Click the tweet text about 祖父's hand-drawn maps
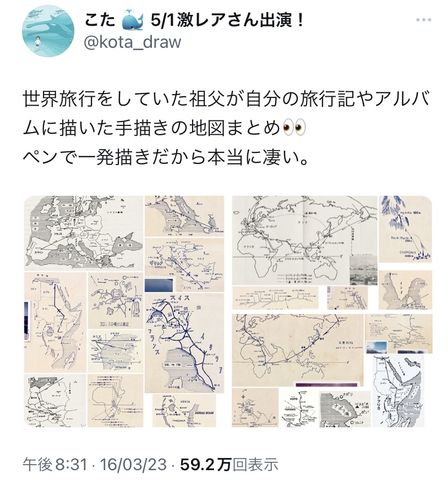 pyautogui.click(x=227, y=128)
